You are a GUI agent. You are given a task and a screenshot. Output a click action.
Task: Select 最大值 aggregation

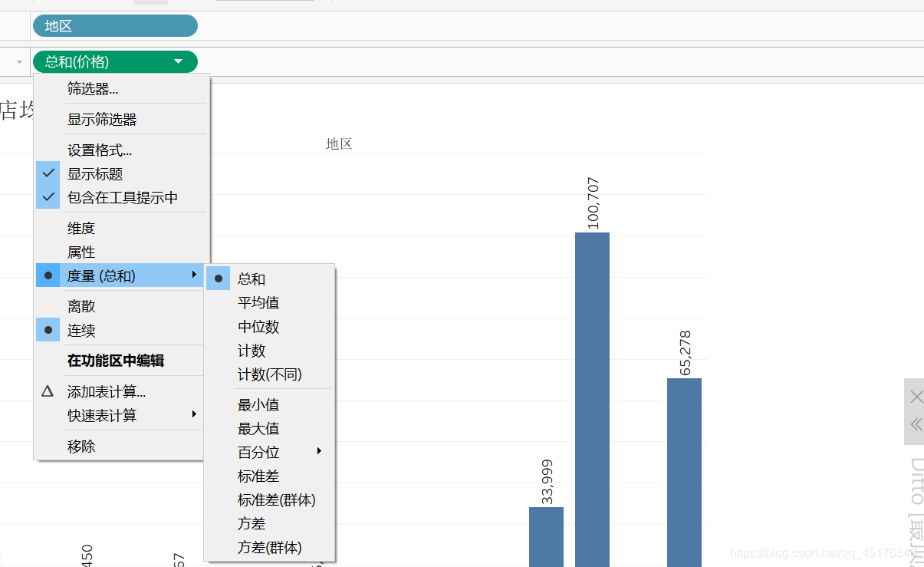tap(269, 428)
